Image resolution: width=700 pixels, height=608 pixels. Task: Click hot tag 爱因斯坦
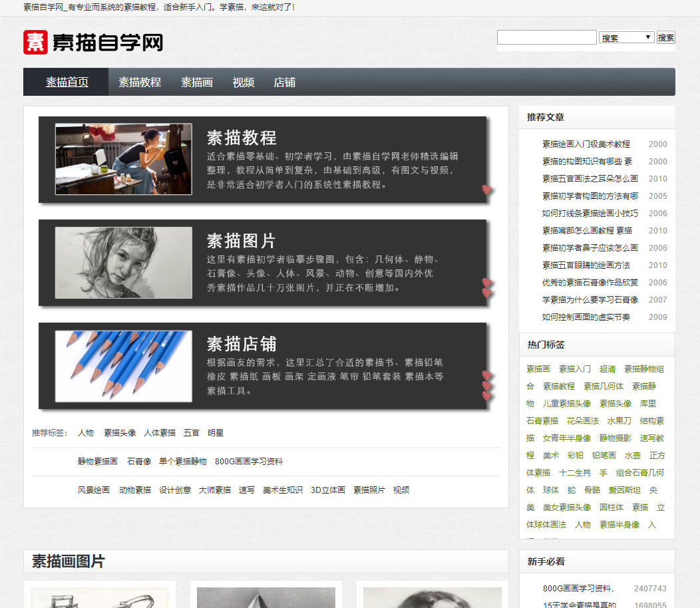click(625, 490)
